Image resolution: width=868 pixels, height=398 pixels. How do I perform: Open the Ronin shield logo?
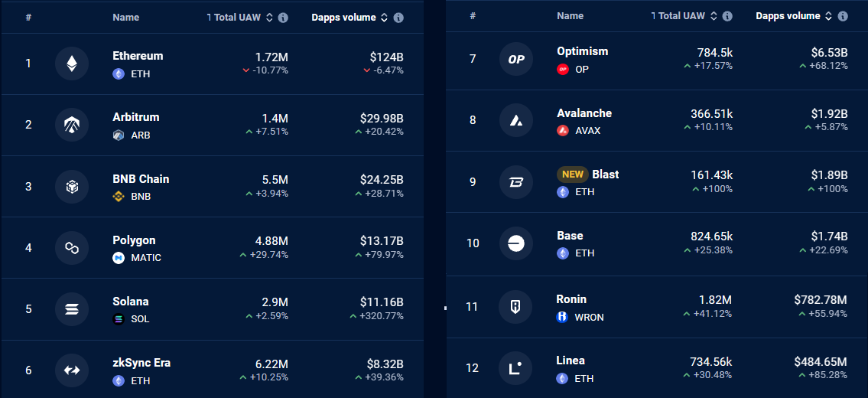(x=515, y=307)
